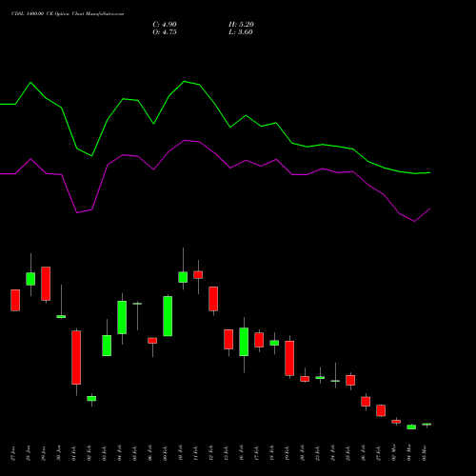476x476 pixels.
Task: Click the '10 Feb' date label
Action: click(x=181, y=453)
